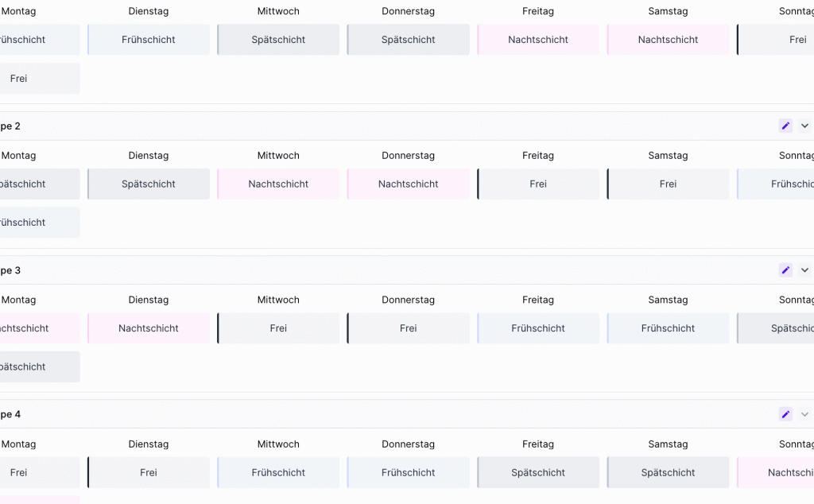The width and height of the screenshot is (814, 504).
Task: Pick group 2's Samstag Frei cell
Action: point(668,184)
